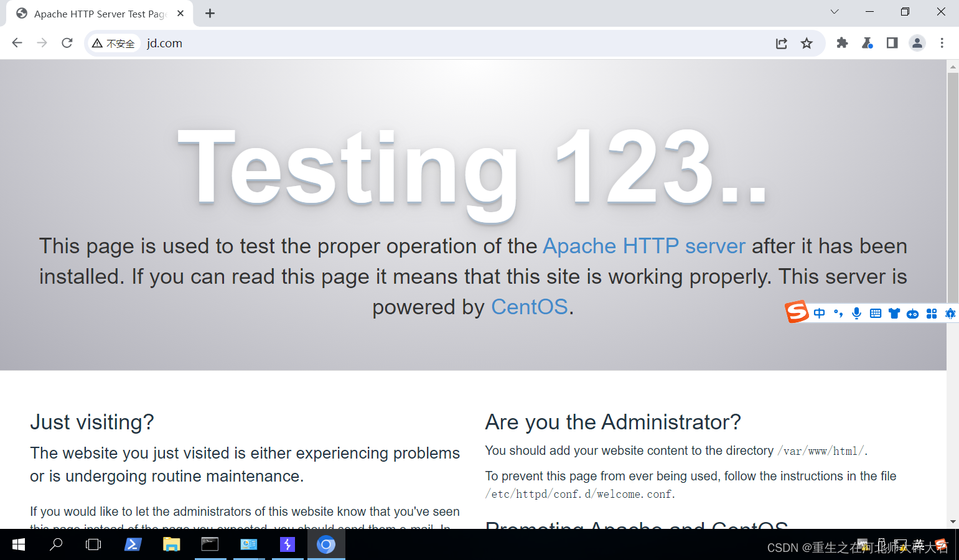The image size is (959, 560).
Task: Close the Apache HTTP Server Test Page tab
Action: (x=180, y=13)
